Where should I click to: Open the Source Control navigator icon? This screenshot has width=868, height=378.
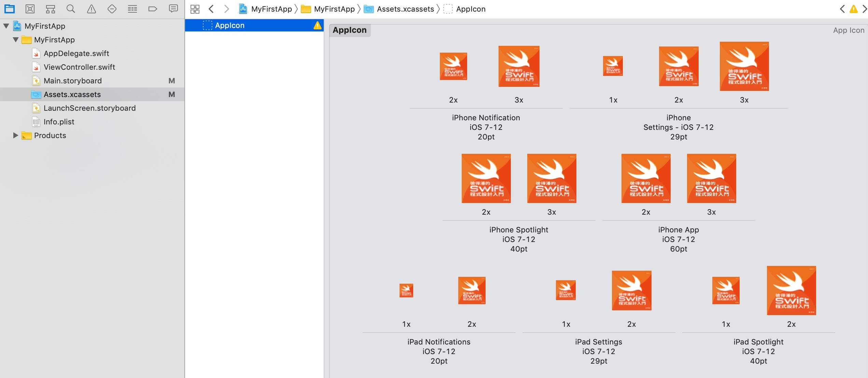point(30,9)
